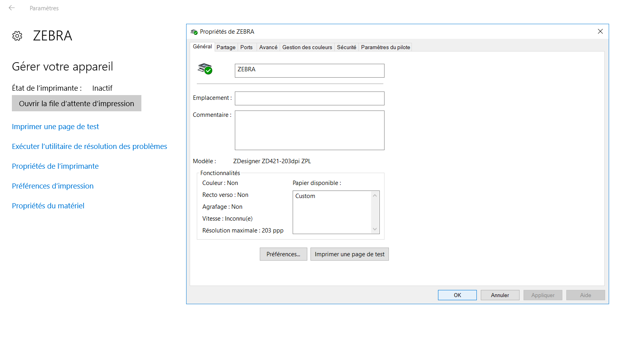The height and width of the screenshot is (364, 634).
Task: Click the printer icon with green checkmark
Action: pos(205,69)
